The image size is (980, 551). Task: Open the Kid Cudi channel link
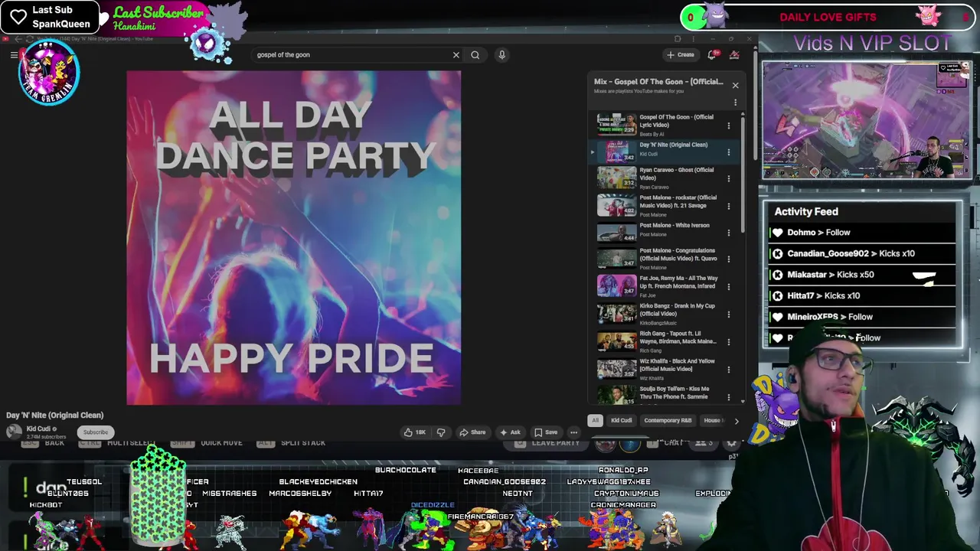pyautogui.click(x=38, y=429)
